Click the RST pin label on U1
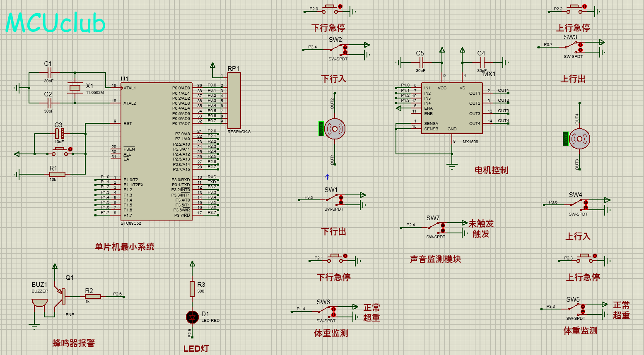The width and height of the screenshot is (644, 355). coord(128,123)
